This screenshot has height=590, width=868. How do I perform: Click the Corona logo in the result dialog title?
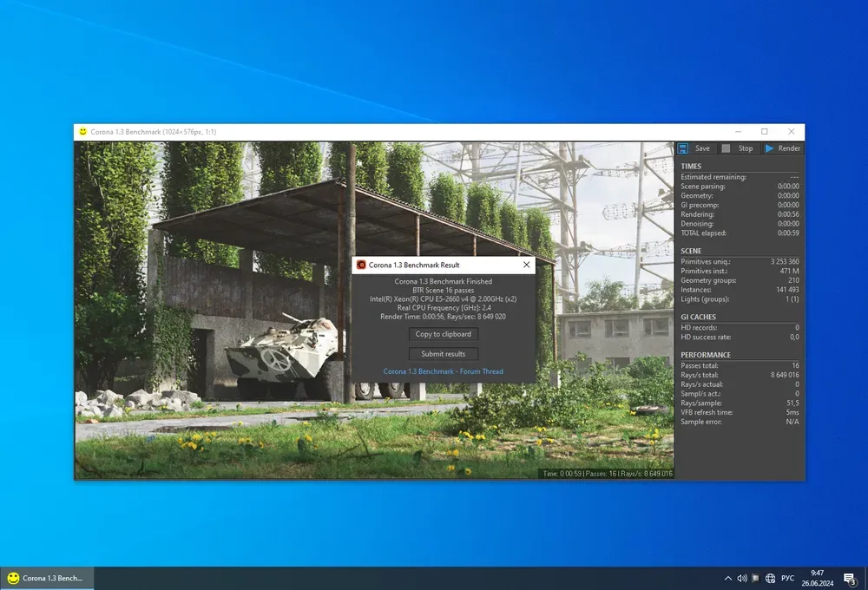click(361, 265)
